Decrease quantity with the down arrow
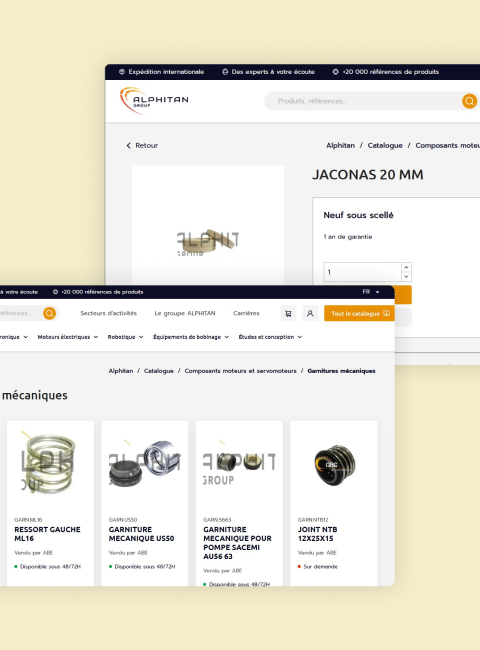This screenshot has height=650, width=480. point(406,276)
